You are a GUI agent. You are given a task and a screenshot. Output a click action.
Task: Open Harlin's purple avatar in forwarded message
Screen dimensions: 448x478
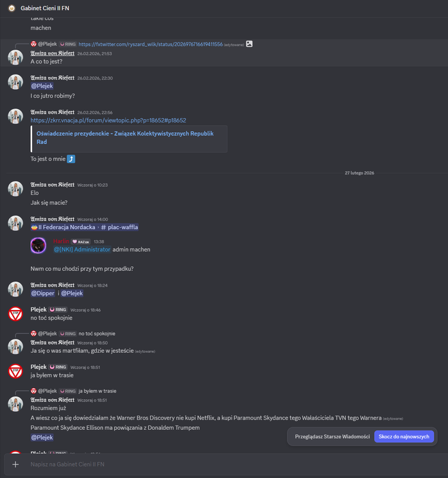coord(39,245)
